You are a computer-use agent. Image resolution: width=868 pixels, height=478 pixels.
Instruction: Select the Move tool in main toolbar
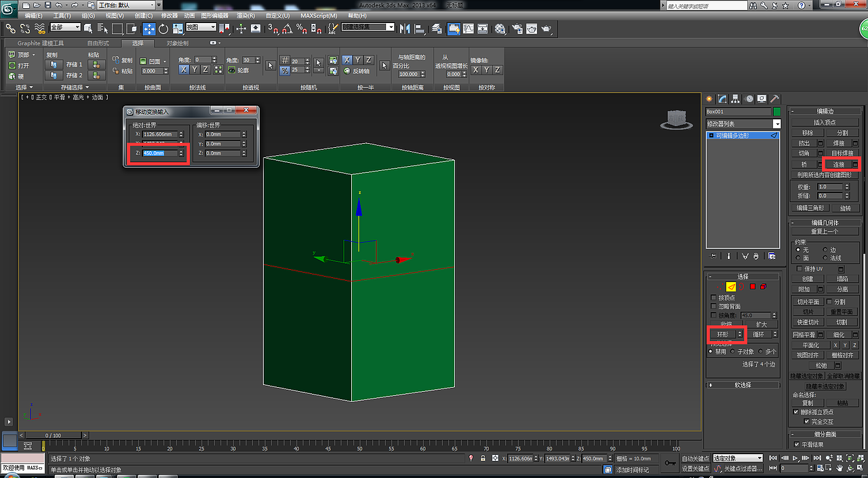point(149,28)
